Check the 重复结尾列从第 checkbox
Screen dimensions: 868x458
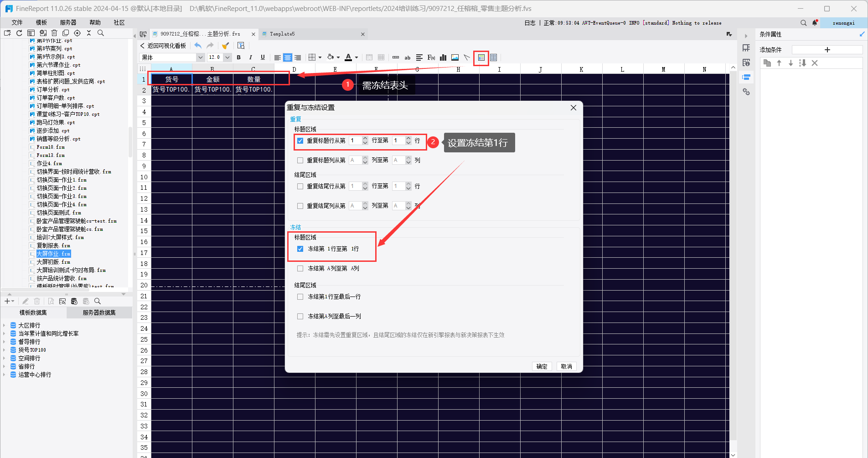pos(300,206)
